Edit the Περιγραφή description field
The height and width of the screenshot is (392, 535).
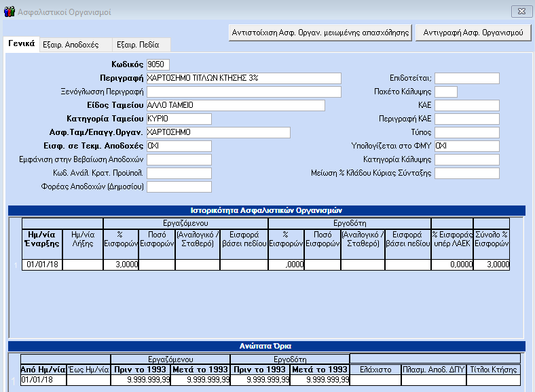(x=244, y=78)
